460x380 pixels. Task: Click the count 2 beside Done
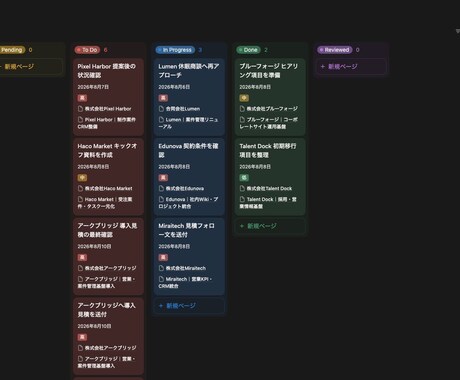[x=266, y=50]
